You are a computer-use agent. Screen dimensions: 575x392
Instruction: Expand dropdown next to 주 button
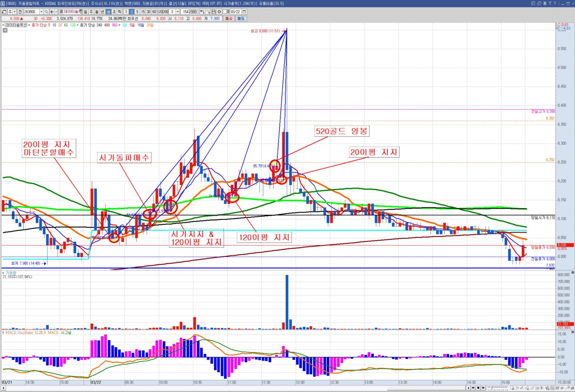[x=15, y=12]
